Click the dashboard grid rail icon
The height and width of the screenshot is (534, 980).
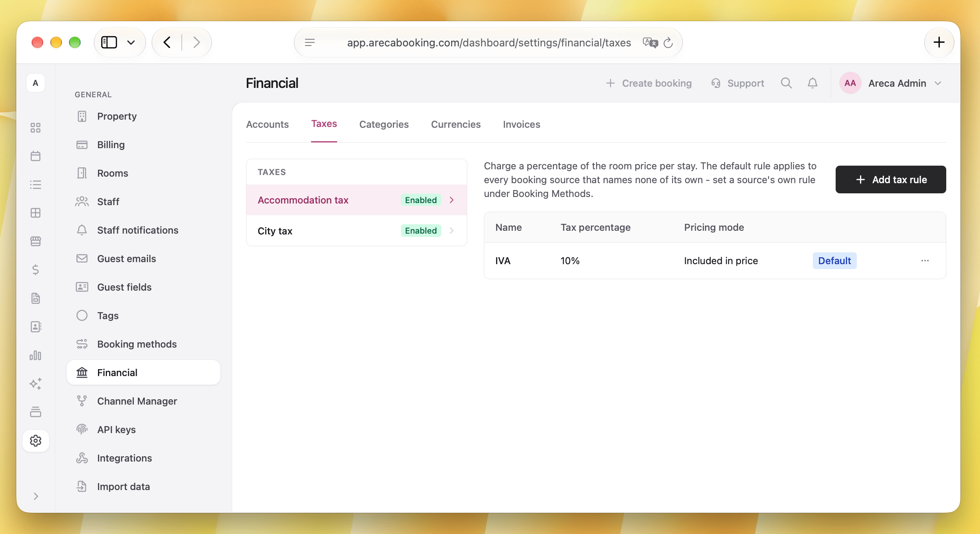(x=36, y=127)
